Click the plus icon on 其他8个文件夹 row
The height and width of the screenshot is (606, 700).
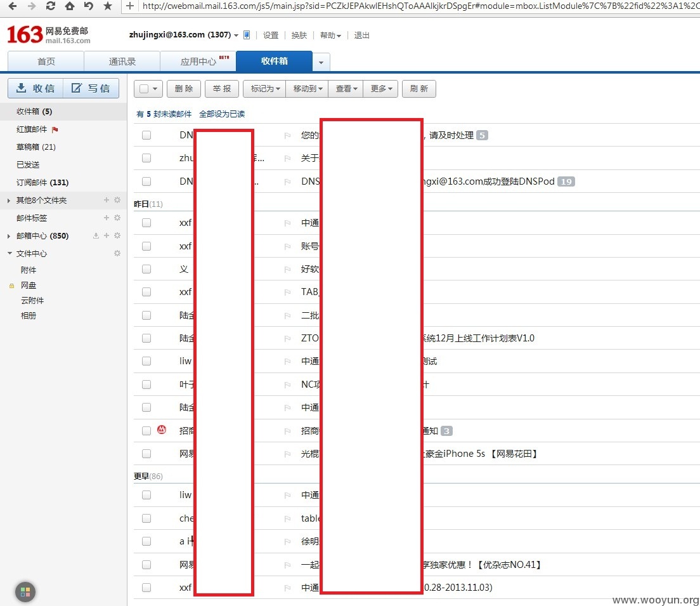(107, 201)
